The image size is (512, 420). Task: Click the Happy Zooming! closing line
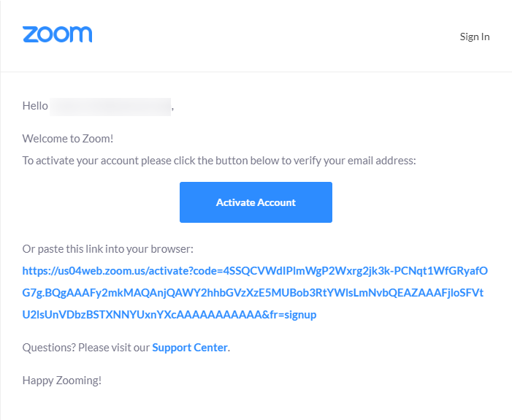[61, 380]
